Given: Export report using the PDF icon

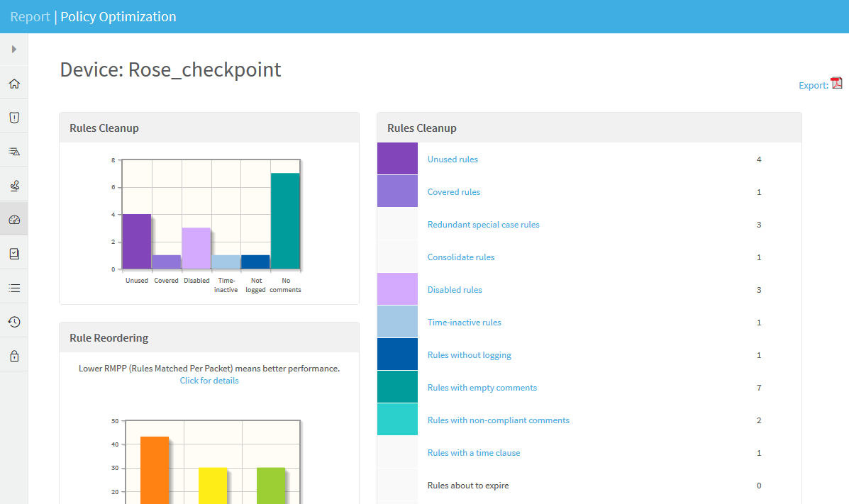Looking at the screenshot, I should (x=837, y=83).
